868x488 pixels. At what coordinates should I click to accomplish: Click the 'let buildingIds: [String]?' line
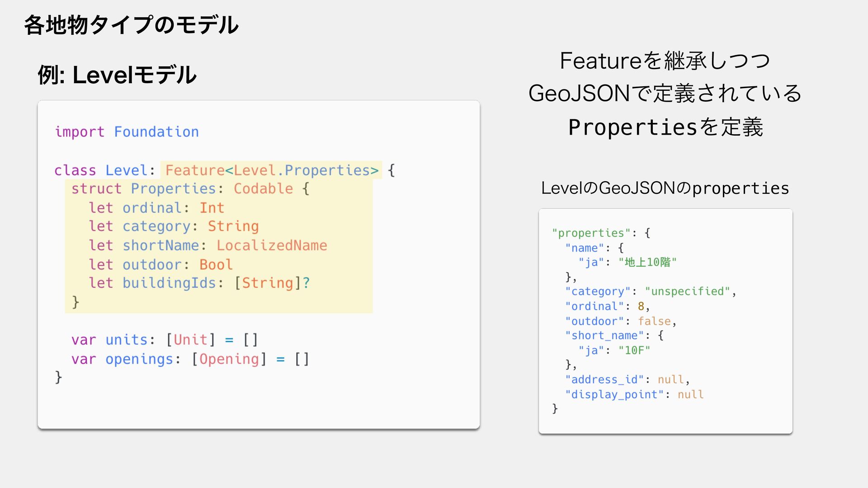[x=199, y=283]
